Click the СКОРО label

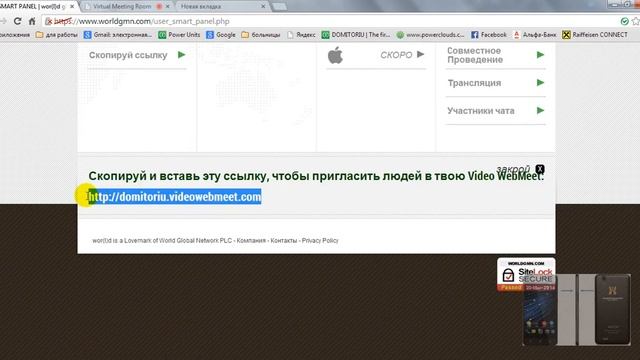click(x=396, y=55)
